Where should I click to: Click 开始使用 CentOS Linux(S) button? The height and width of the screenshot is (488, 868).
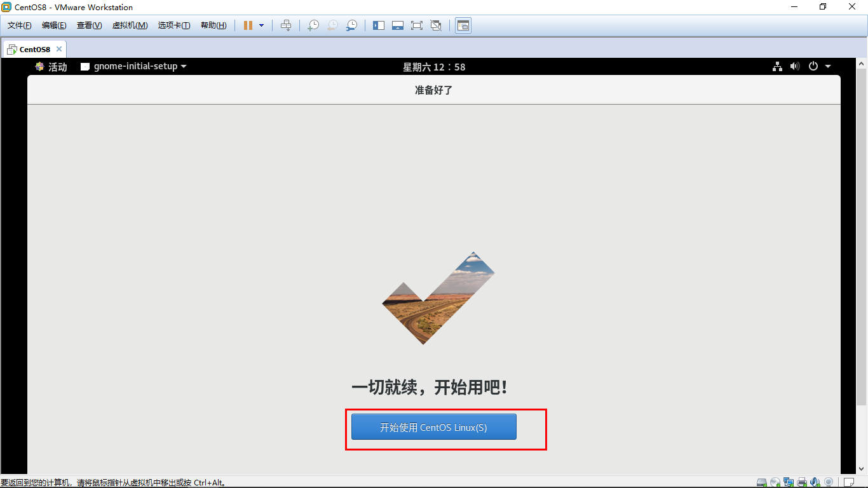coord(434,427)
